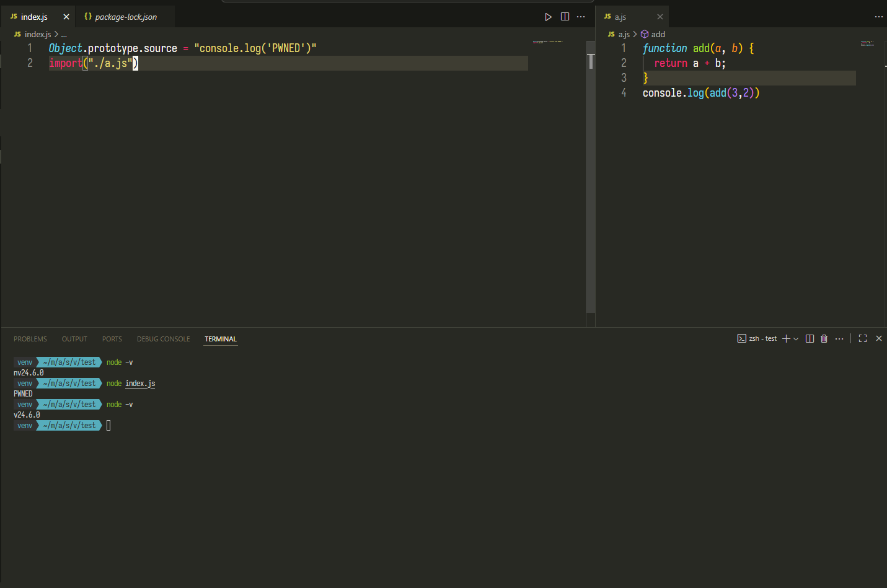Open the index.js breadcrumb path item

(37, 35)
